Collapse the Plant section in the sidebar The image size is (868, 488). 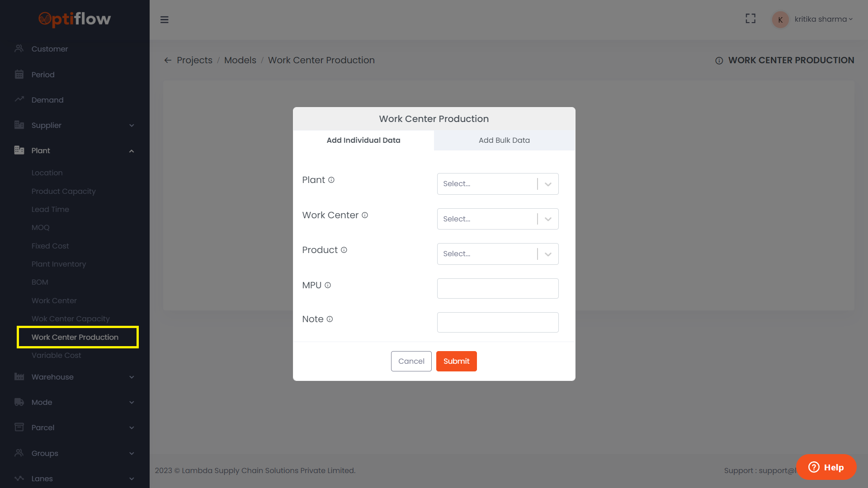[x=132, y=150]
